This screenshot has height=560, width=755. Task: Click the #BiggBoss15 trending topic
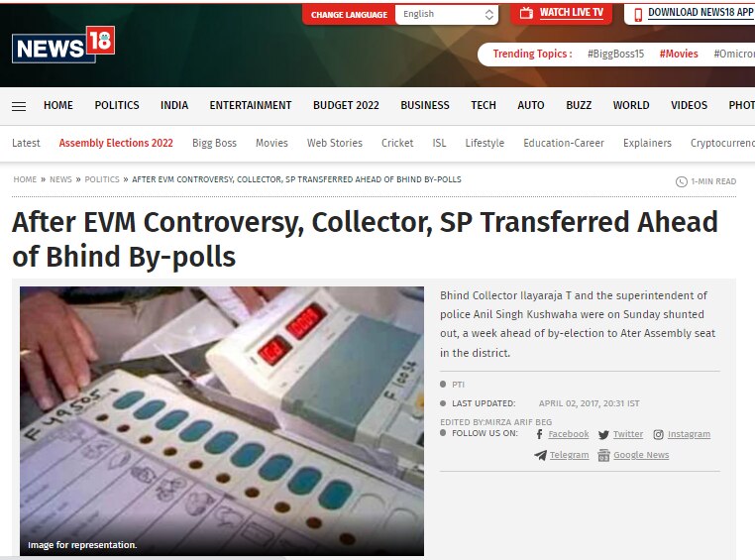615,54
